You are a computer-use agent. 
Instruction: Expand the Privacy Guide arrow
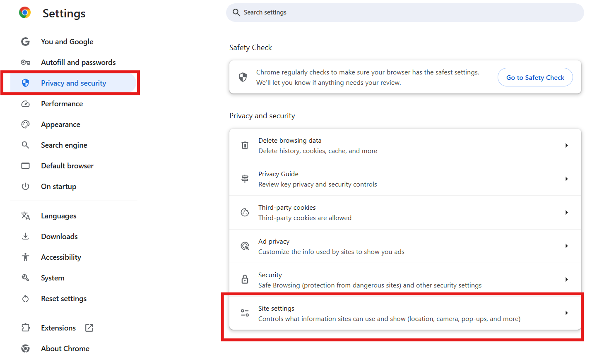[566, 179]
